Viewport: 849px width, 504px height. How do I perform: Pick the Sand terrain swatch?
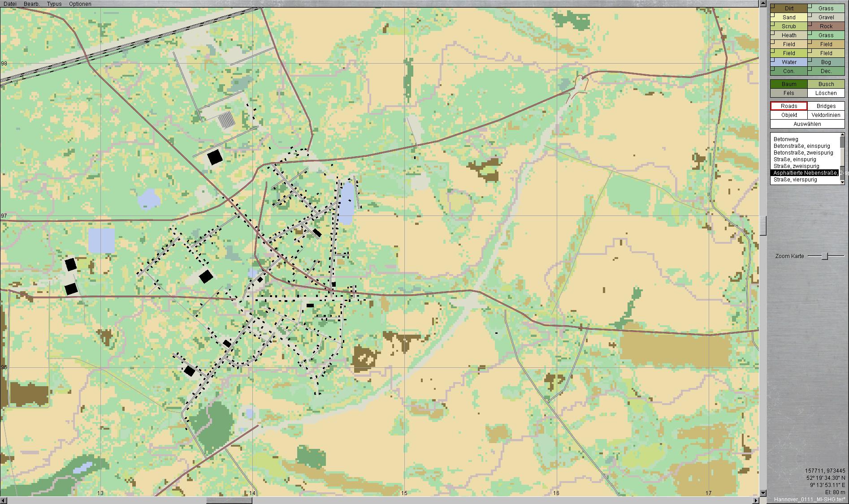[789, 17]
